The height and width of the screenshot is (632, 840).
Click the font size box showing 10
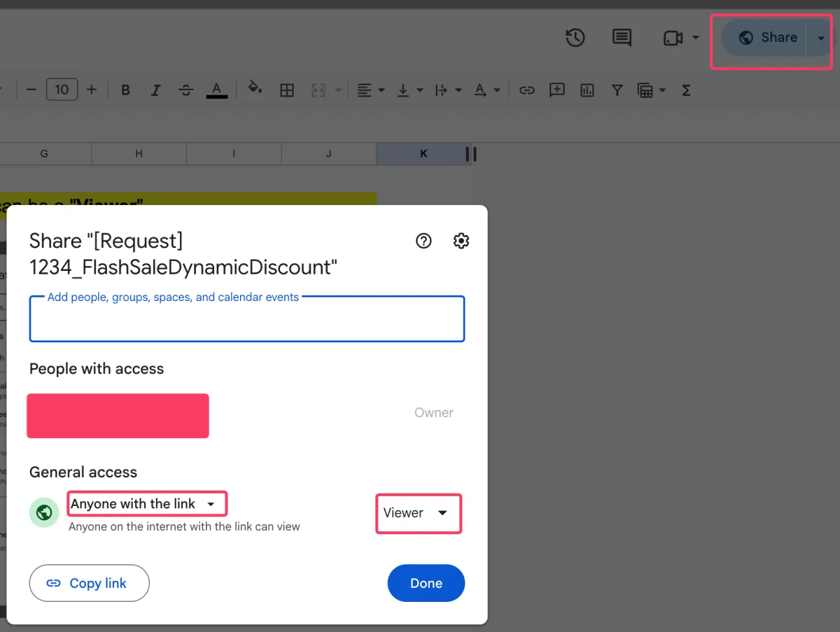pyautogui.click(x=62, y=90)
